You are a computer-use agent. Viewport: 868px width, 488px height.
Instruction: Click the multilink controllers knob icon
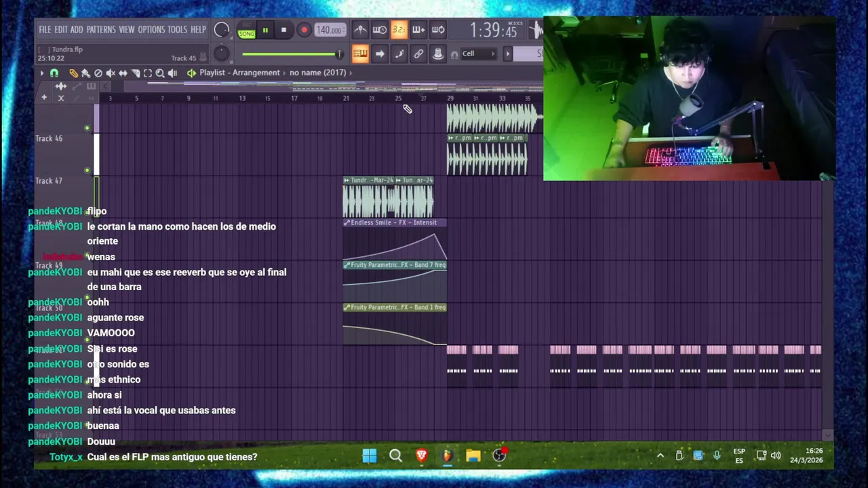[438, 54]
